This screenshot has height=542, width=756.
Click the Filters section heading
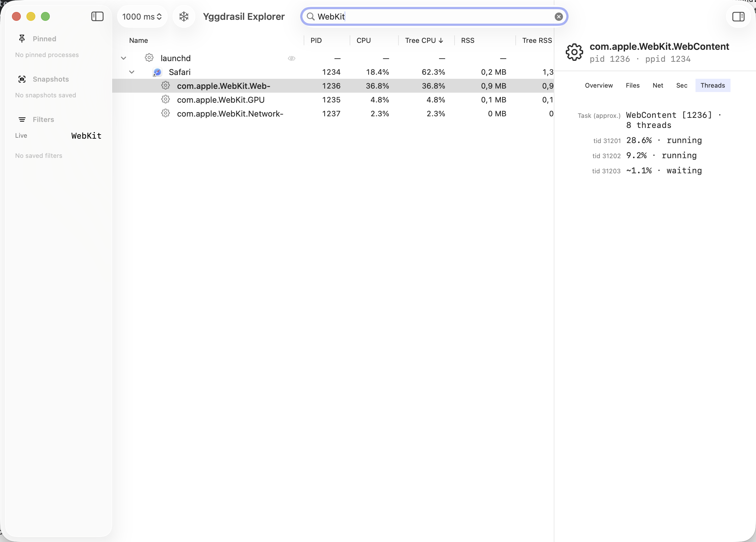(x=43, y=119)
